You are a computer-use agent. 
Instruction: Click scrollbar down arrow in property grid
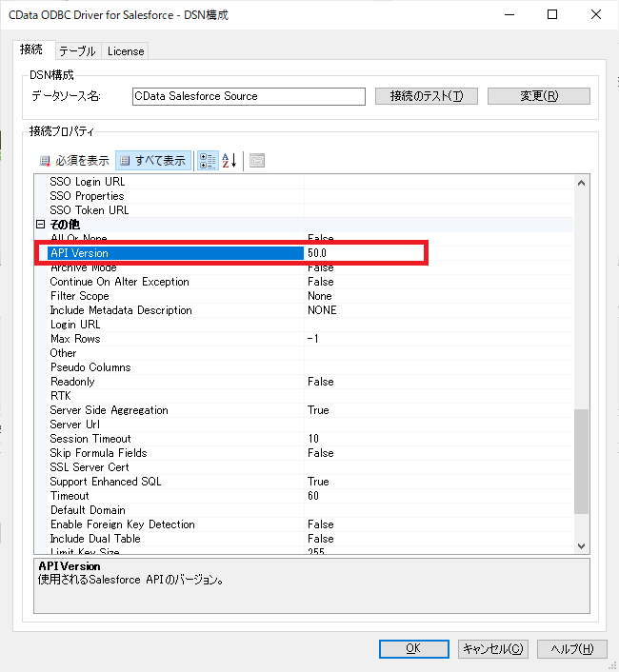[x=581, y=546]
